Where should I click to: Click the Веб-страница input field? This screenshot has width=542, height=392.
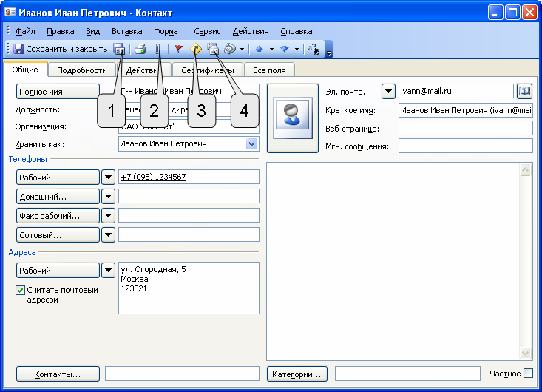466,128
